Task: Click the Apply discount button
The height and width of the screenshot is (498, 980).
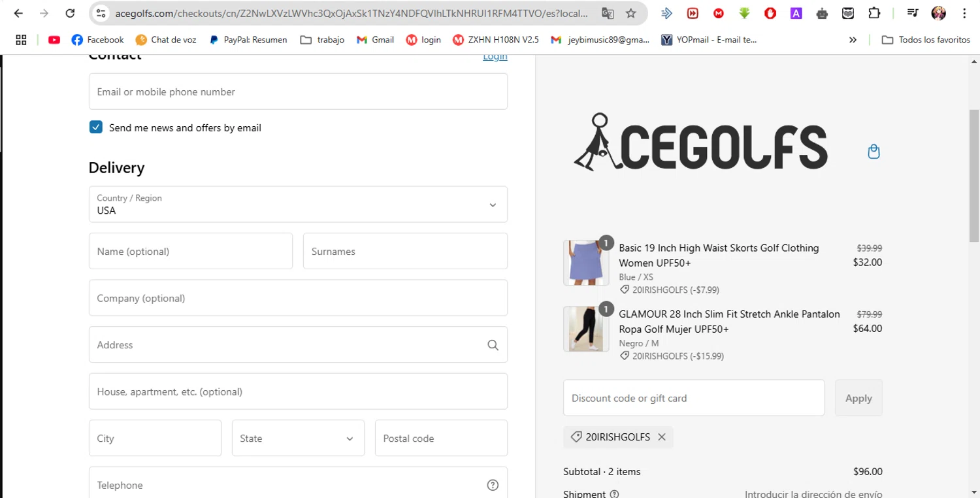Action: click(x=858, y=397)
